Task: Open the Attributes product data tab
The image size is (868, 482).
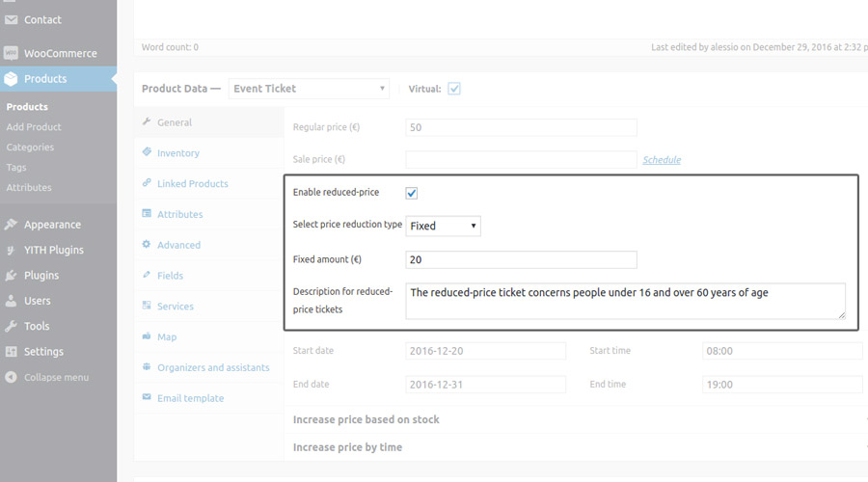Action: [208, 214]
